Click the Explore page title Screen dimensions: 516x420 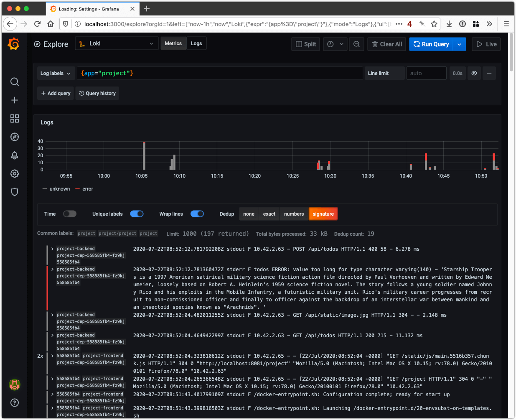[56, 44]
